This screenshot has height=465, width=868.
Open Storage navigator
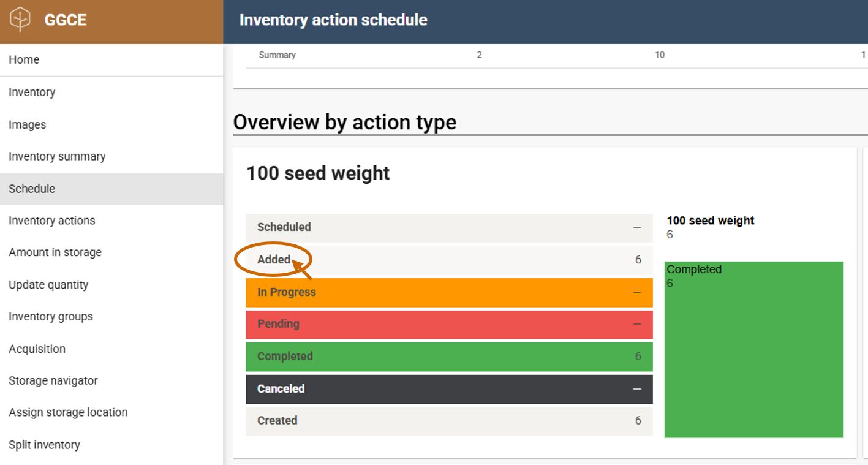53,380
